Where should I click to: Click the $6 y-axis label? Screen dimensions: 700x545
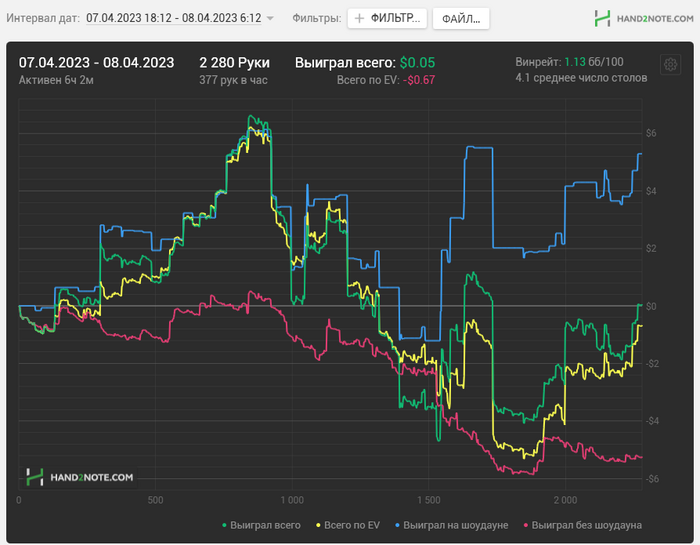651,133
